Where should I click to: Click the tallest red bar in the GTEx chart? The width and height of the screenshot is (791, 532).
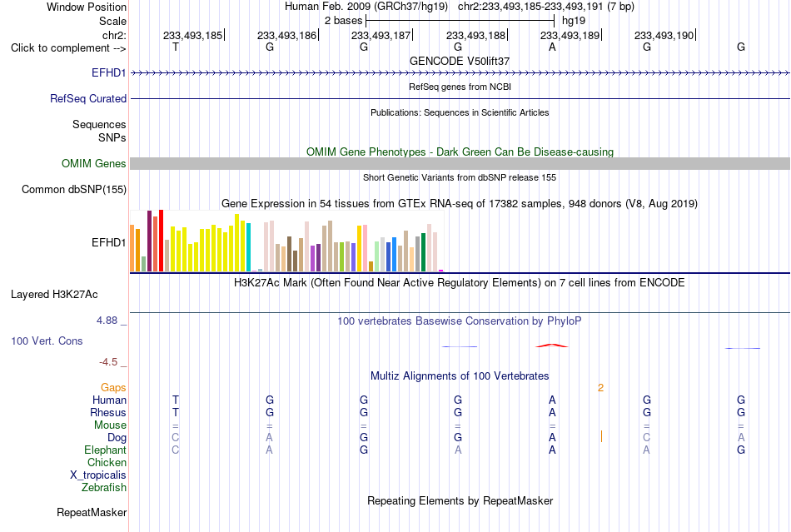161,241
